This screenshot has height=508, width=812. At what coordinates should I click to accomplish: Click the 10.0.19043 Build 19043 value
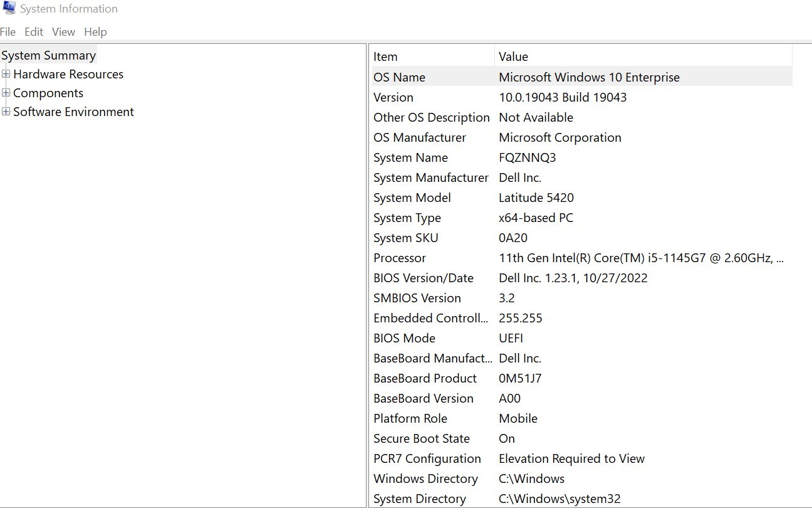click(563, 97)
